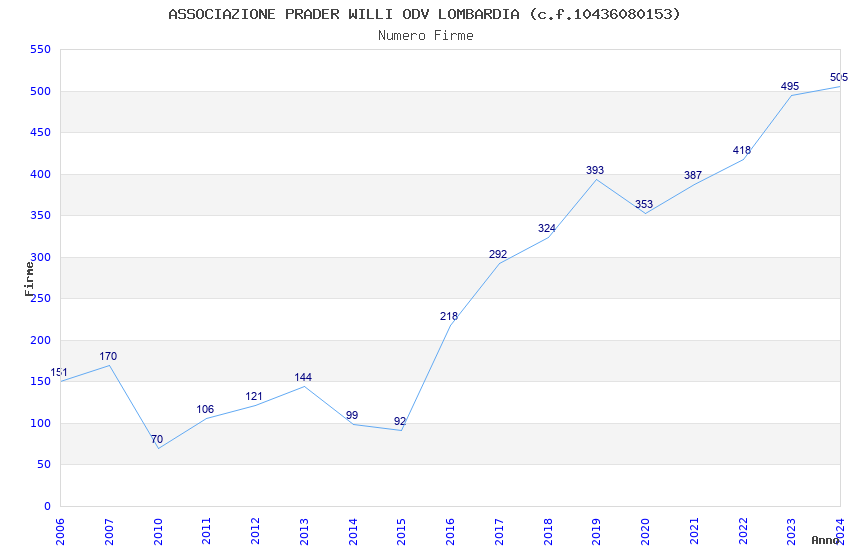Click the x-axis year 2020

click(646, 531)
